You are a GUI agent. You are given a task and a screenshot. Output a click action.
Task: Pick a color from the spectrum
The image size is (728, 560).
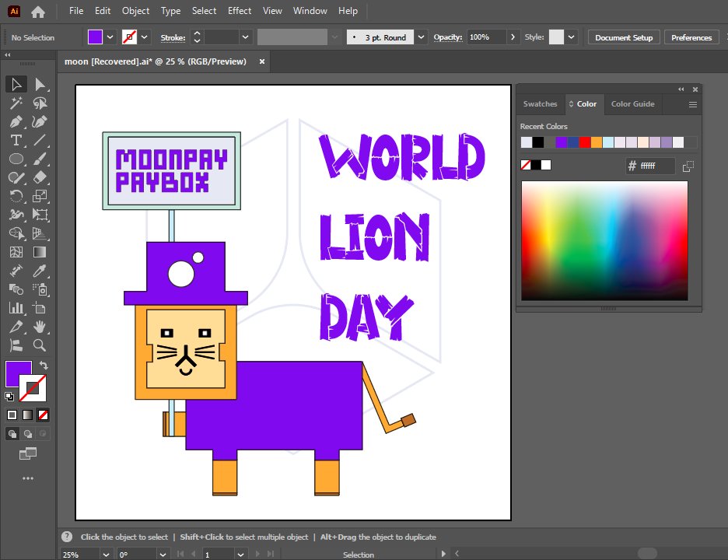click(604, 240)
